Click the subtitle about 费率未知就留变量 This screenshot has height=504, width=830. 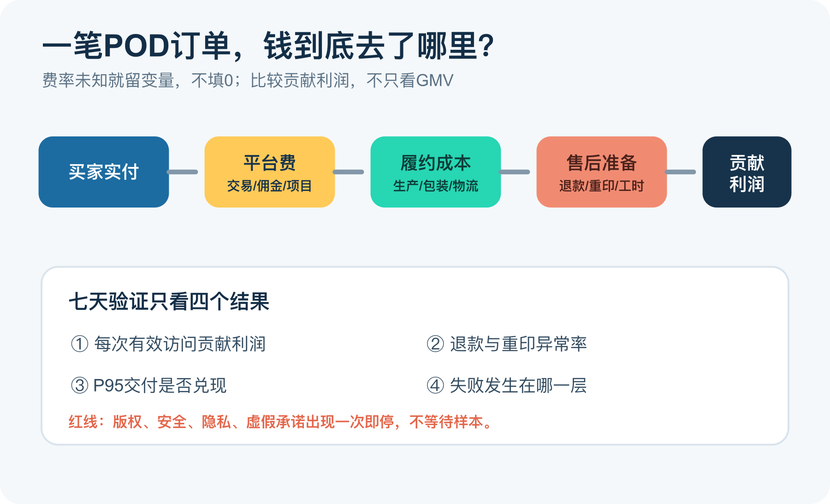248,80
